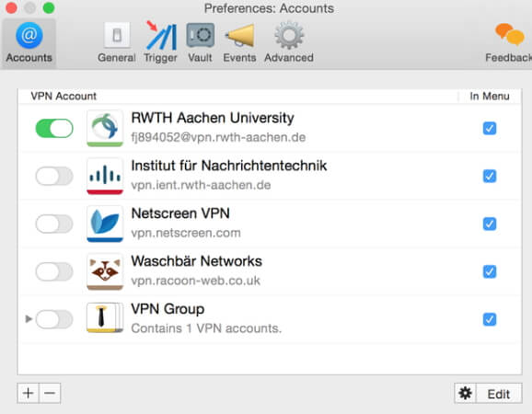Open the Advanced preferences pane
532x414 pixels.
[289, 42]
